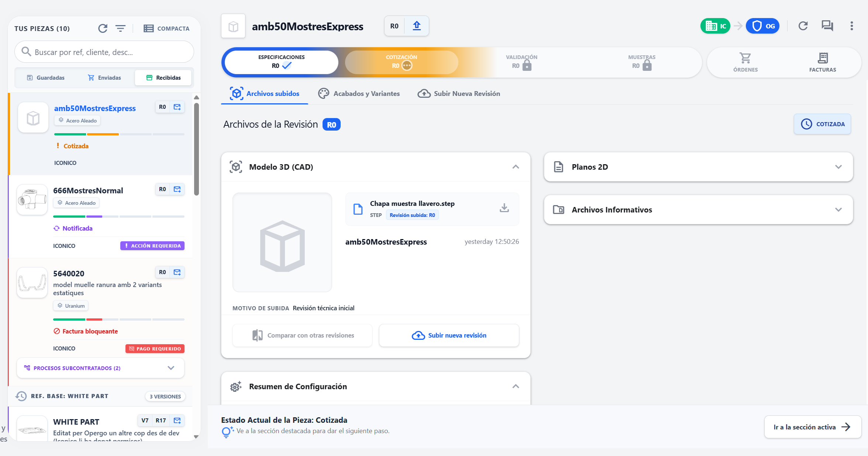Go to the Cotización step
Viewport: 868px width, 456px height.
tap(402, 62)
